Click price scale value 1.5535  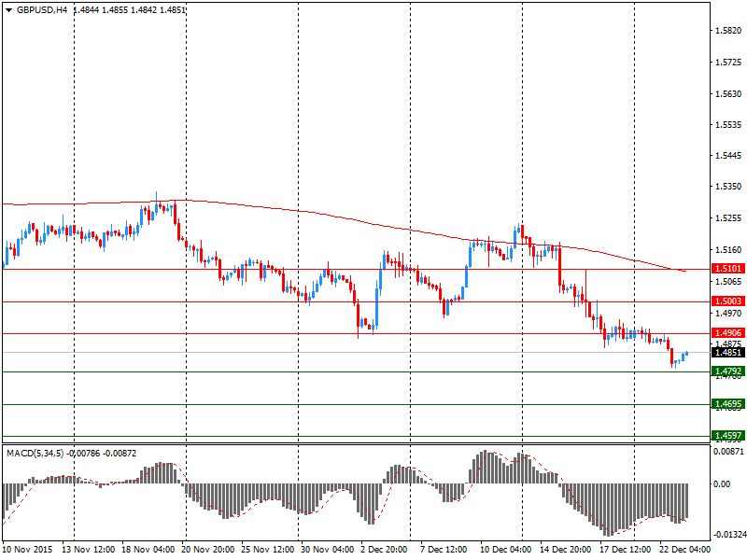pyautogui.click(x=728, y=125)
